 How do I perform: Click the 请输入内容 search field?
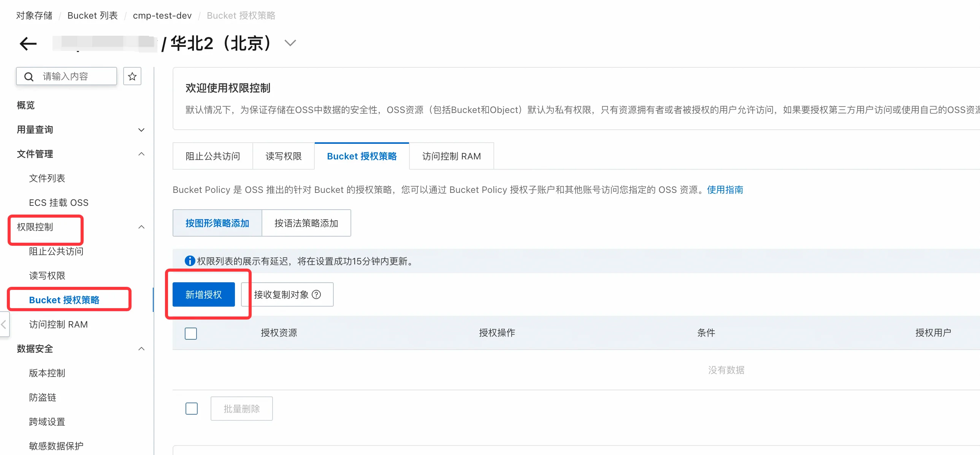[76, 76]
